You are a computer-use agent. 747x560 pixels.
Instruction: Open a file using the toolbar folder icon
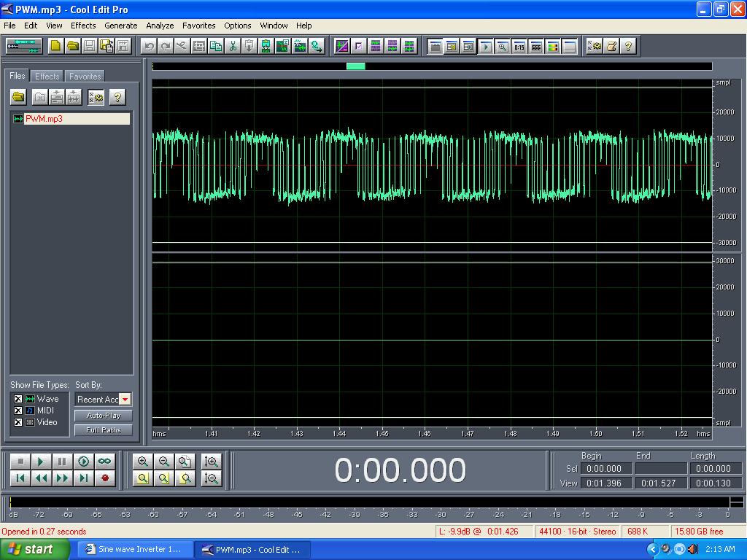click(x=72, y=46)
